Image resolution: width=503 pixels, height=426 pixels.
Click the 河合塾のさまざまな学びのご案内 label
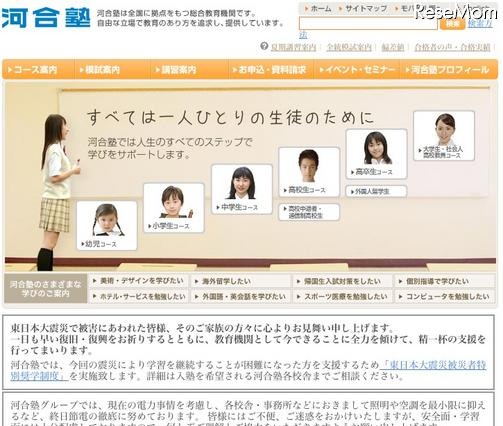click(46, 289)
